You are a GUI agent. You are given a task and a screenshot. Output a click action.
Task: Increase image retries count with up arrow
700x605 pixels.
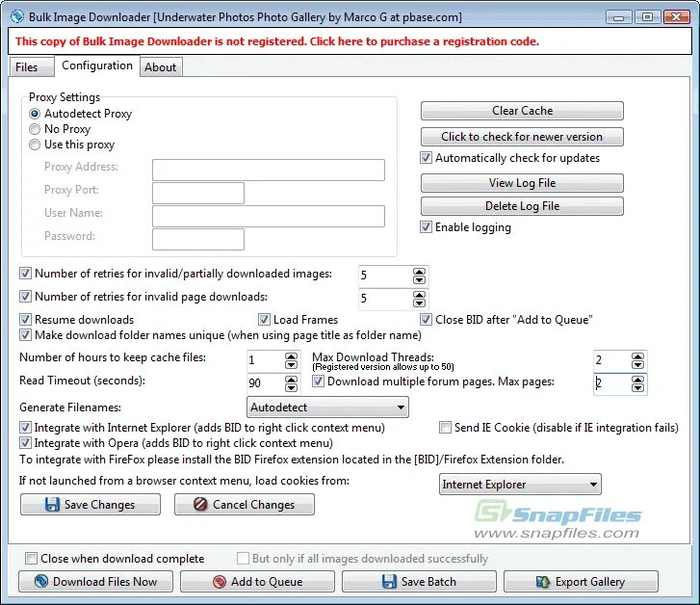(419, 272)
